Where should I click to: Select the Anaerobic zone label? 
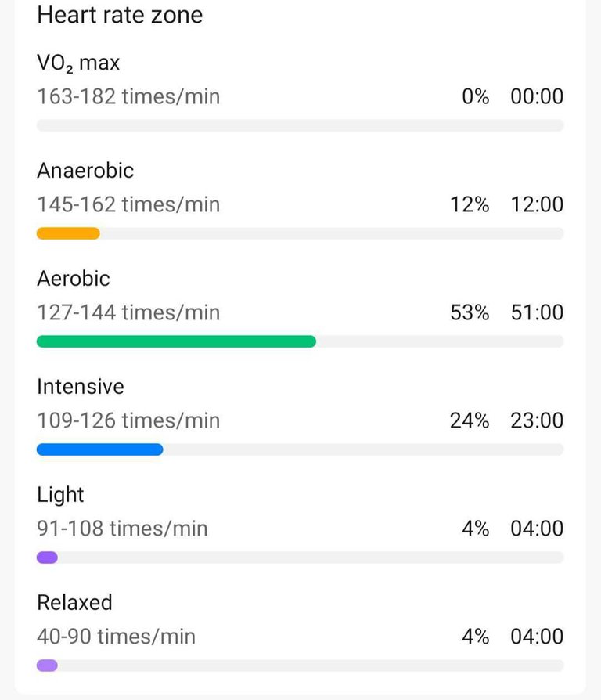coord(85,171)
